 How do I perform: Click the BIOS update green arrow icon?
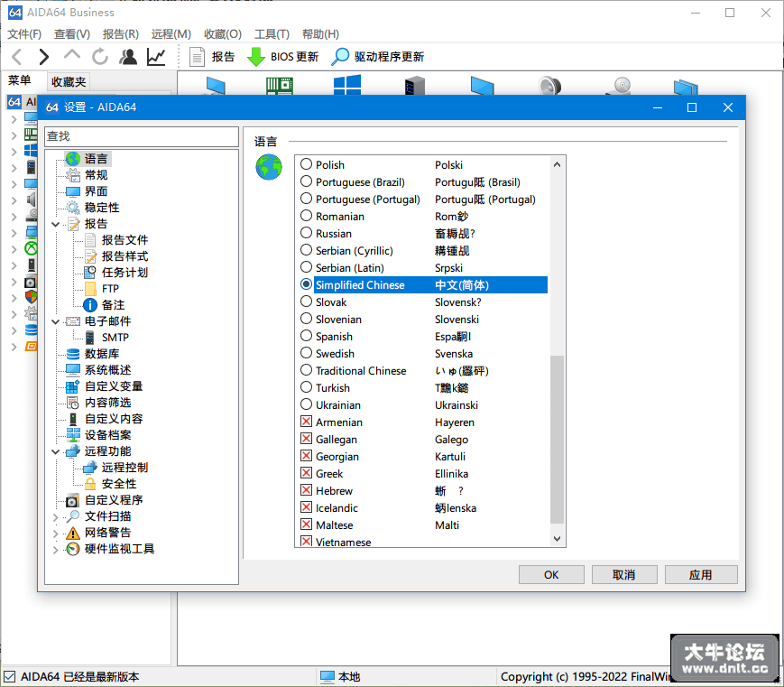tap(256, 57)
